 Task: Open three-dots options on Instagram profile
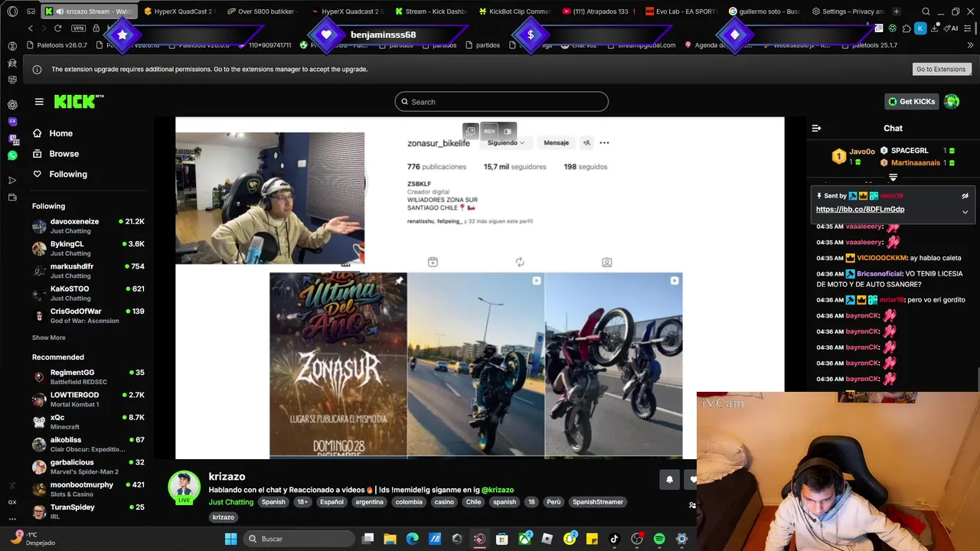pos(604,143)
